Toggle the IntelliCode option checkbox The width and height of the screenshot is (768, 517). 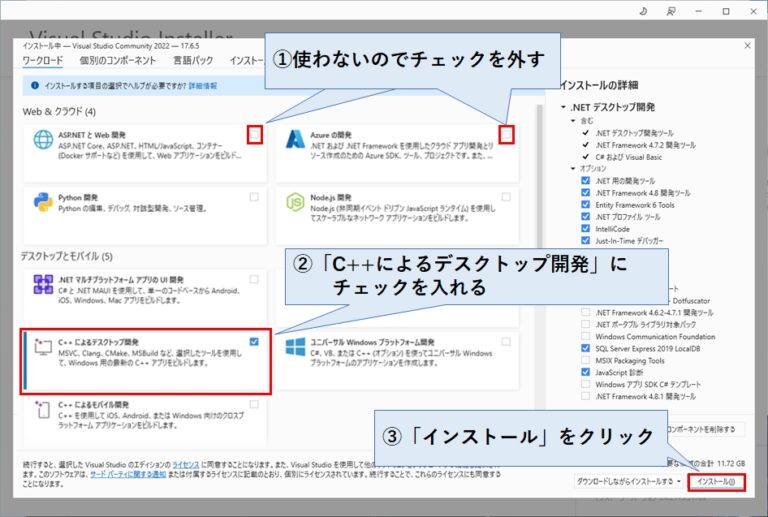click(x=586, y=228)
